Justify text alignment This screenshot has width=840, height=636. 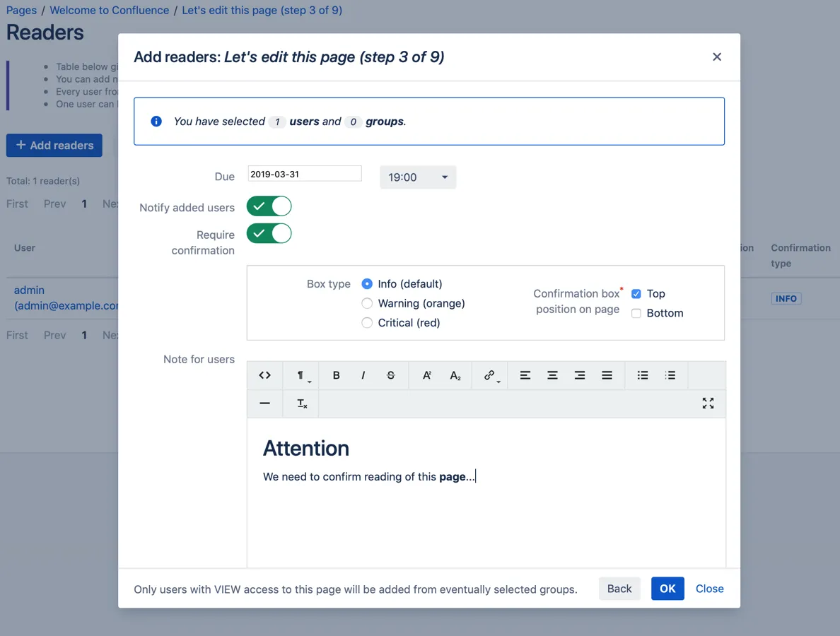pos(607,375)
